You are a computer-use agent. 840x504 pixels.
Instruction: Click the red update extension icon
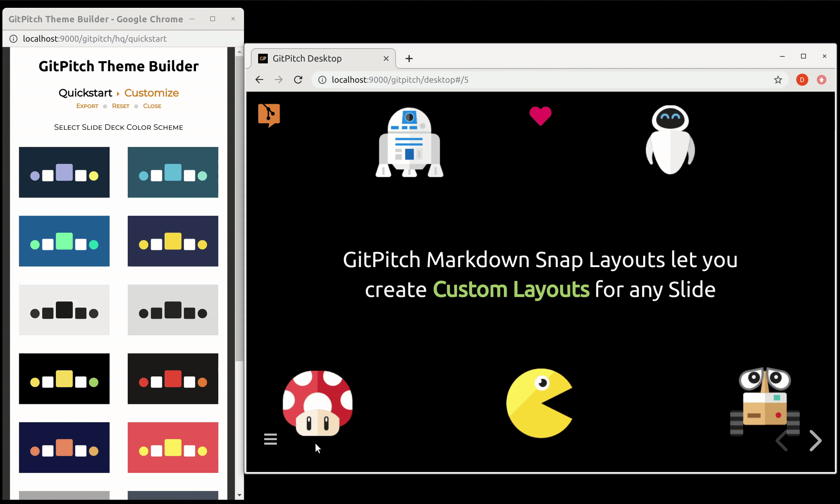(x=822, y=80)
